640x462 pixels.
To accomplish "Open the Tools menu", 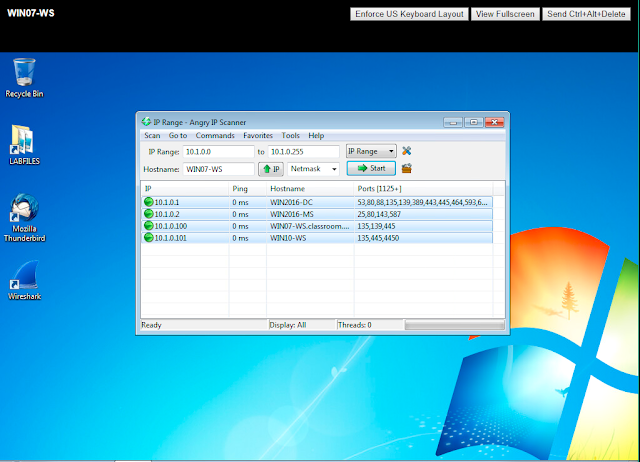I will (x=290, y=135).
